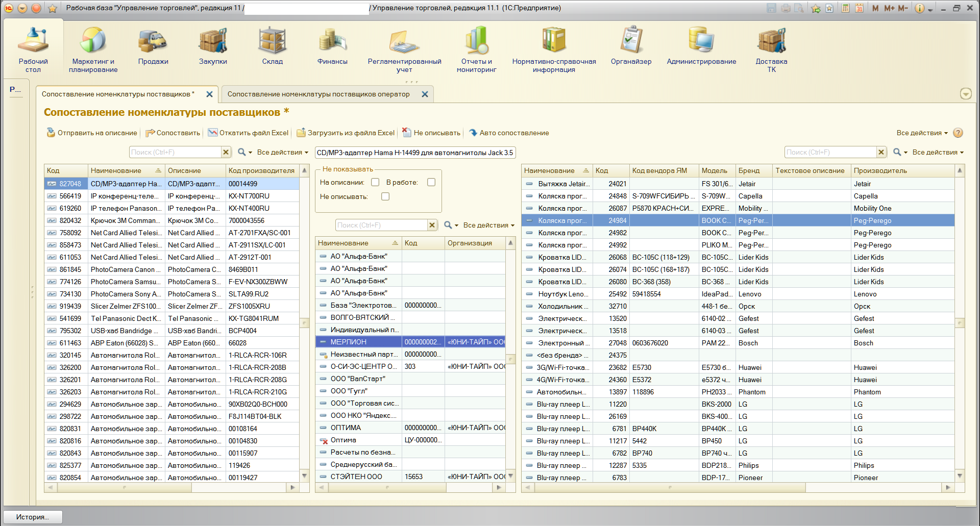Enable the На описании checkbox
Screen dimensions: 980x526
pyautogui.click(x=375, y=182)
